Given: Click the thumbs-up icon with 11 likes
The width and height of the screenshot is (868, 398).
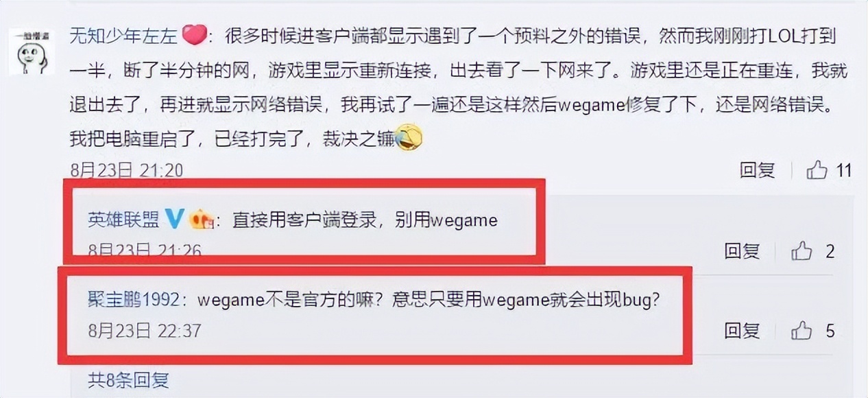Looking at the screenshot, I should click(x=817, y=169).
